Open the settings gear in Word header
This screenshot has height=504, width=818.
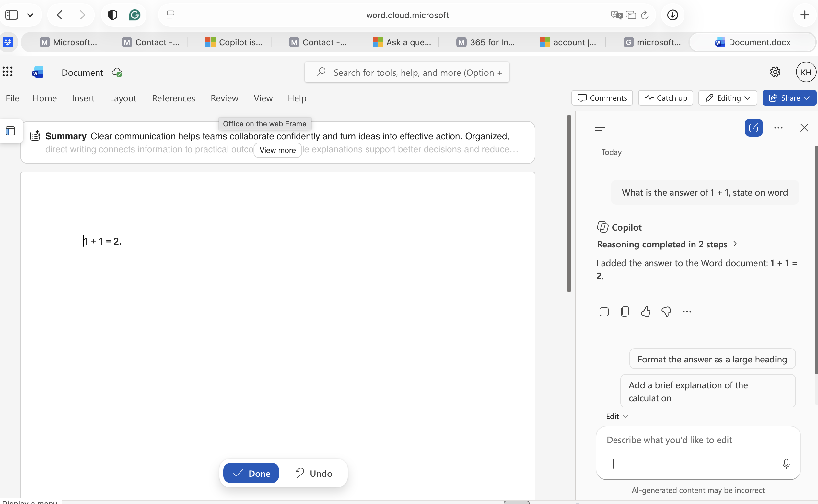pos(775,72)
